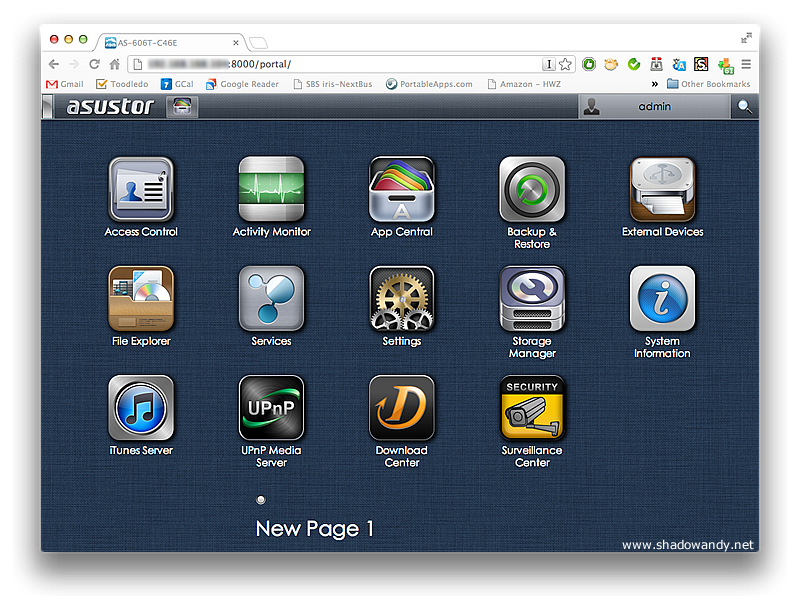Open the Gmail bookmark
Screen dimensions: 800x609
pyautogui.click(x=65, y=84)
